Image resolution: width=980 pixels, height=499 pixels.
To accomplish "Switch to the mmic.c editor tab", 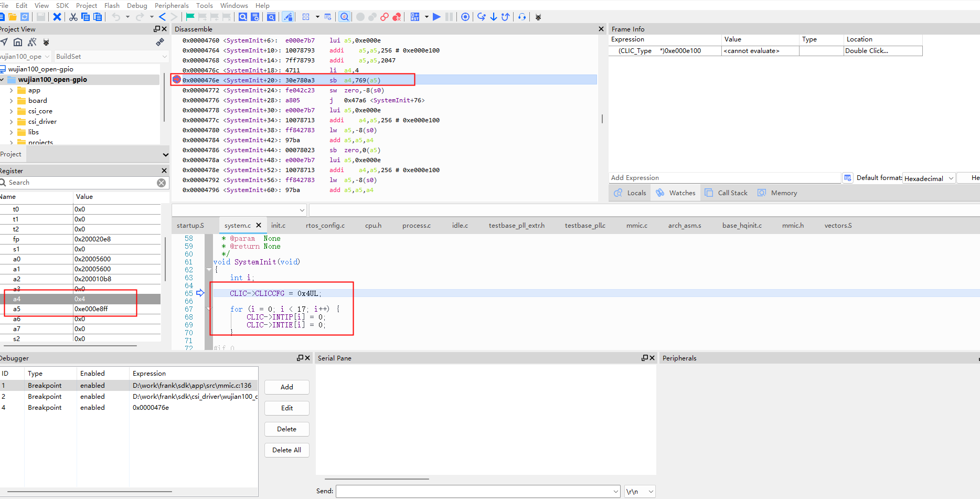I will pos(637,226).
